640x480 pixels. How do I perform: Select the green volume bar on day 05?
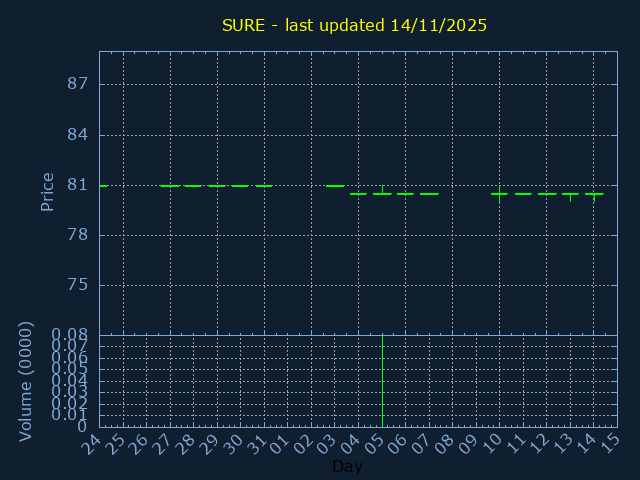pos(382,381)
